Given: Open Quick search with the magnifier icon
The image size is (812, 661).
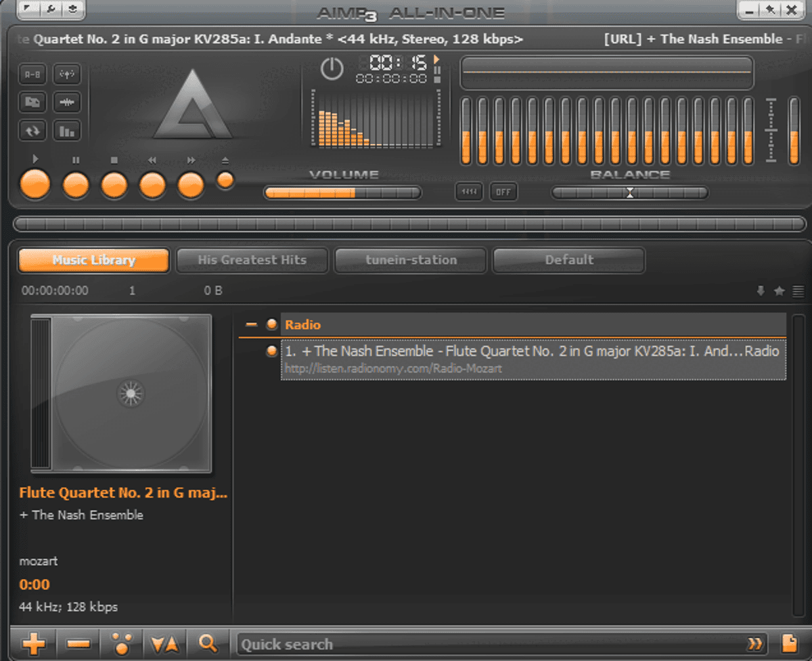Looking at the screenshot, I should tap(209, 643).
